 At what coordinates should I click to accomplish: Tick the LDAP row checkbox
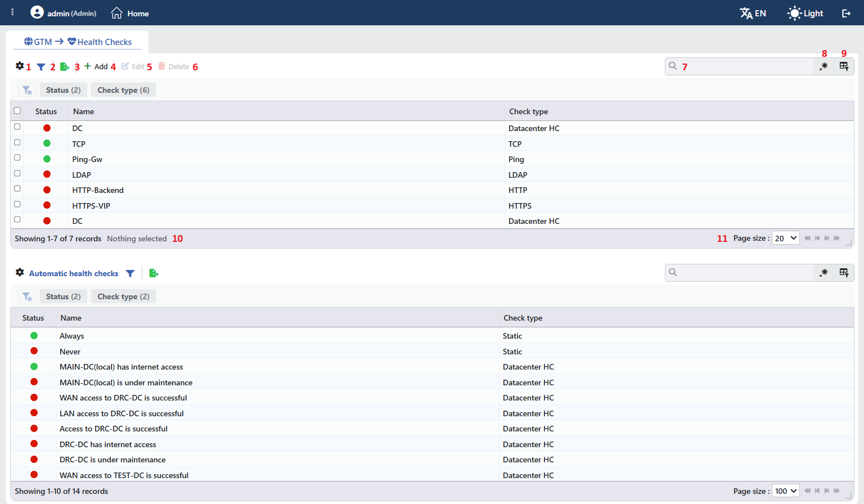pyautogui.click(x=17, y=173)
